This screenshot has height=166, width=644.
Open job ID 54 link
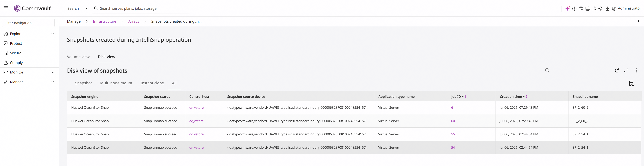453,147
